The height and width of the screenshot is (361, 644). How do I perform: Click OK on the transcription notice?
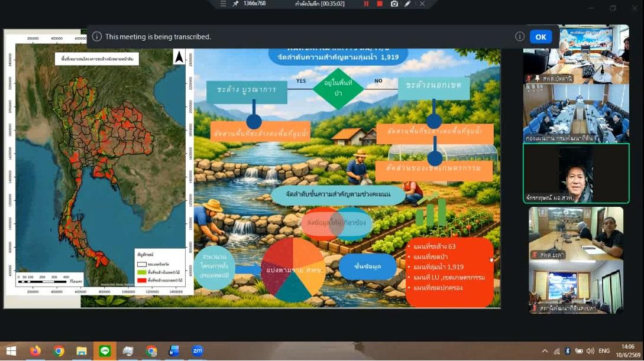click(x=541, y=37)
